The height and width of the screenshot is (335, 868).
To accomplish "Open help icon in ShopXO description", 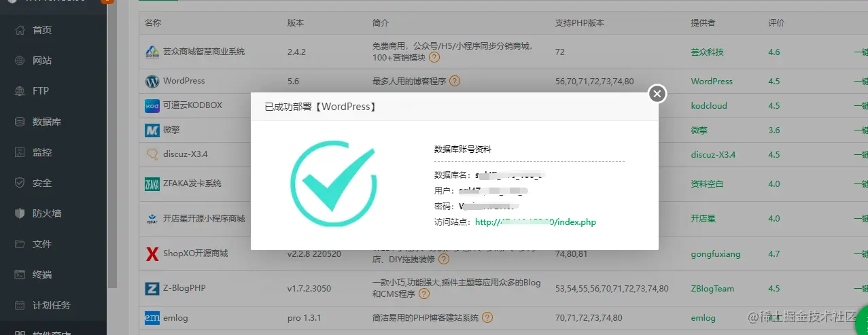I will point(444,260).
